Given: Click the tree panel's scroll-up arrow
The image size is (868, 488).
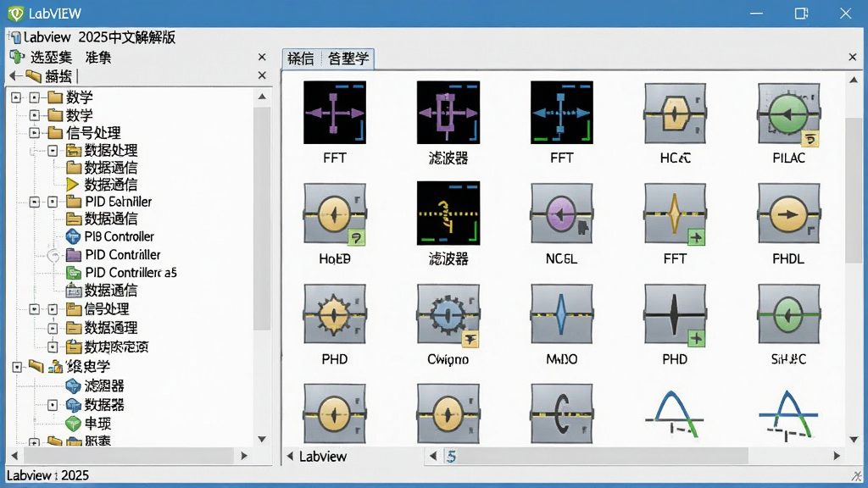Looking at the screenshot, I should coord(262,97).
